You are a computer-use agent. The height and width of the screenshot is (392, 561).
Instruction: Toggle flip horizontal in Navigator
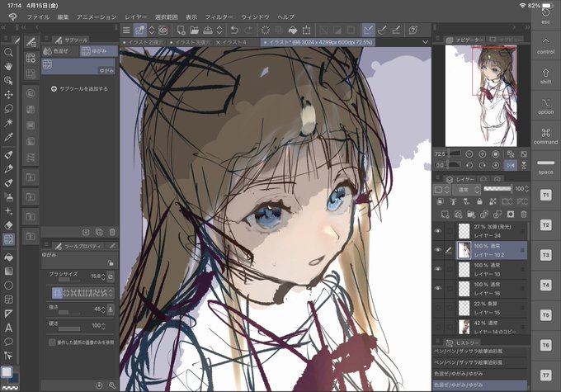coord(511,165)
